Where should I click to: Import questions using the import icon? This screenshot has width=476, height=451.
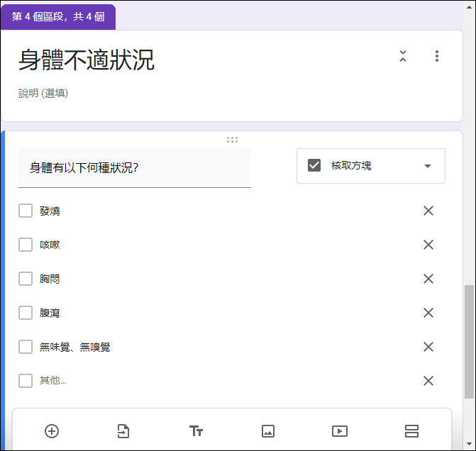[x=123, y=431]
